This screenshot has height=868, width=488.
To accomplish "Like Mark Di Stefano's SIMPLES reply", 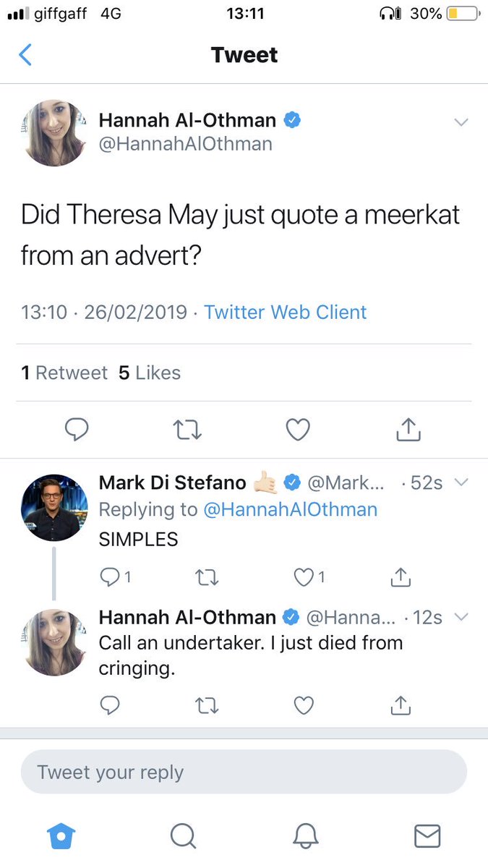I will tap(304, 576).
